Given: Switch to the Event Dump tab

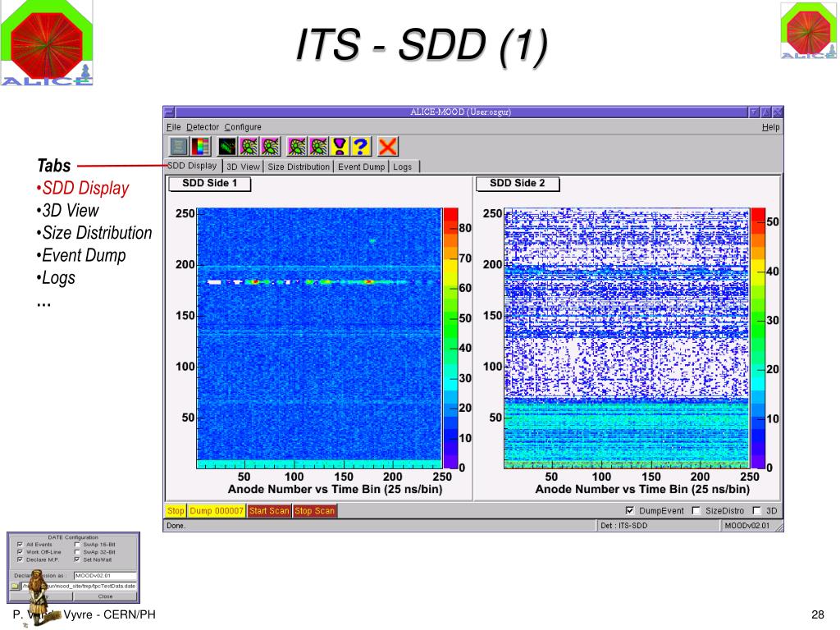Looking at the screenshot, I should coord(361,167).
